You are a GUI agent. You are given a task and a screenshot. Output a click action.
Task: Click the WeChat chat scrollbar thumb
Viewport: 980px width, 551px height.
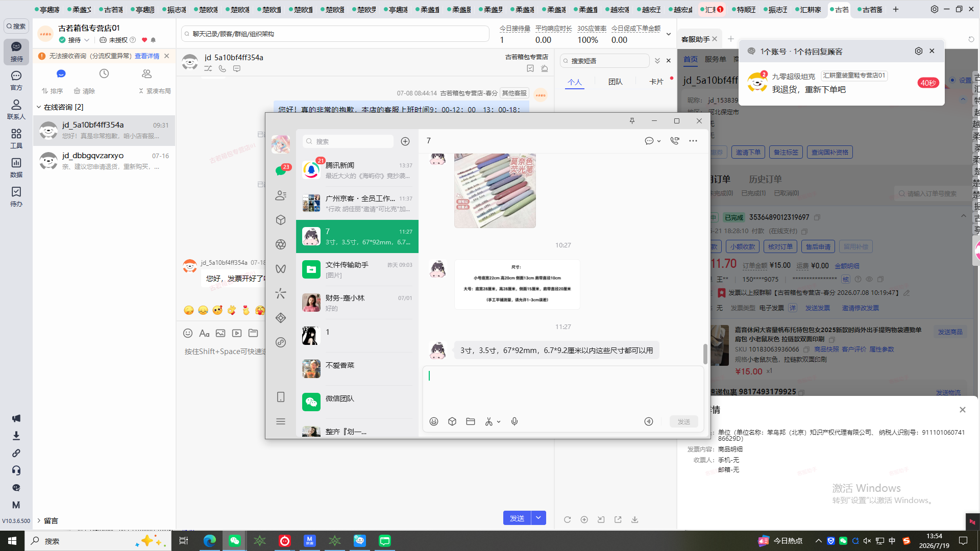[x=705, y=354]
